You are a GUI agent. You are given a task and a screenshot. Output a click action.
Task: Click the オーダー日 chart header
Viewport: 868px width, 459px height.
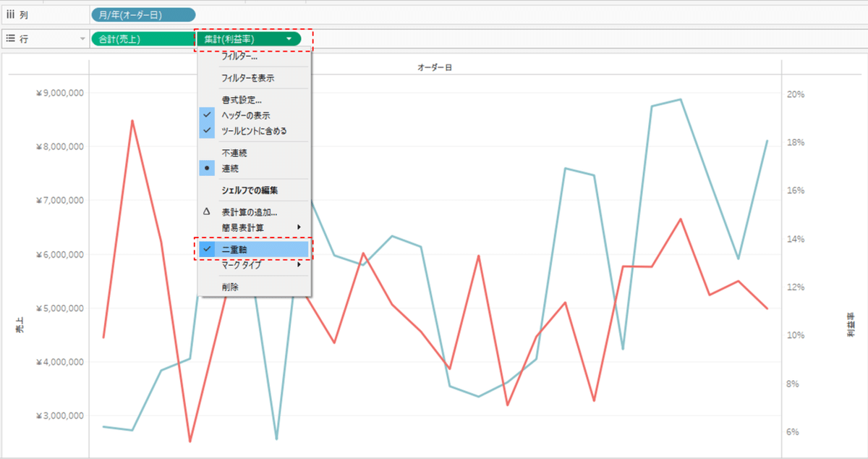(x=435, y=67)
